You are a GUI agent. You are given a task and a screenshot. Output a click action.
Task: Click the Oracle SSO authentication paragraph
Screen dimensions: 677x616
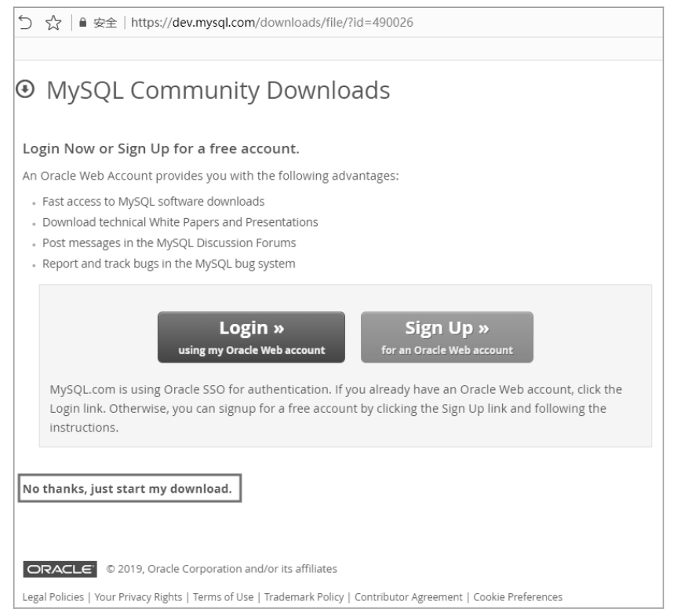coord(336,408)
